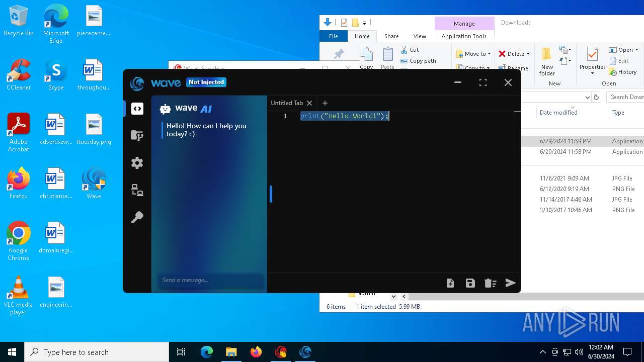Click the Wave logo in title bar
Image resolution: width=644 pixels, height=362 pixels.
(x=137, y=83)
